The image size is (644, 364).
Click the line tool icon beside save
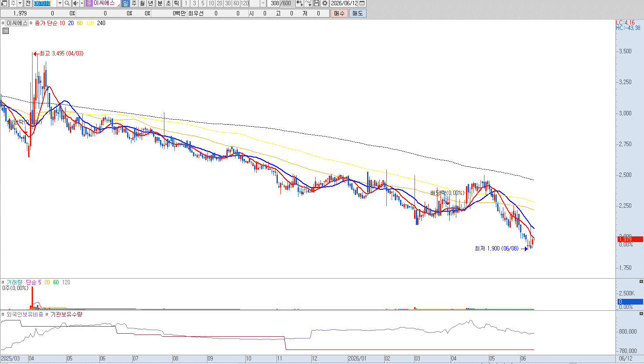308,3
